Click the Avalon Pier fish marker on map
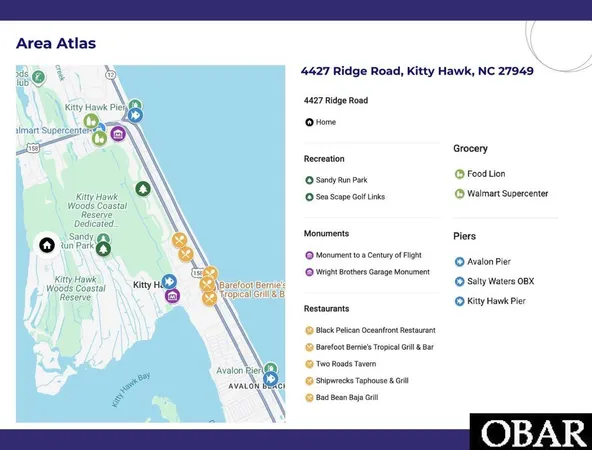 tap(270, 379)
